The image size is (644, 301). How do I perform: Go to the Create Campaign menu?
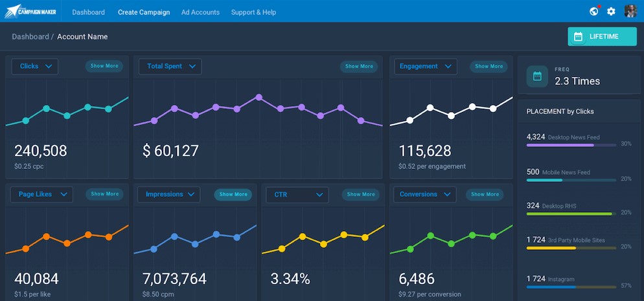click(x=144, y=12)
